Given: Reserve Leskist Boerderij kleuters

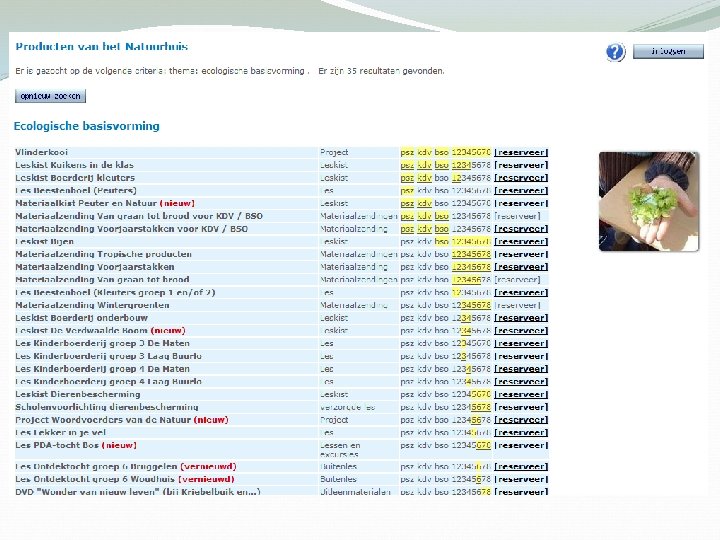Looking at the screenshot, I should [x=521, y=178].
